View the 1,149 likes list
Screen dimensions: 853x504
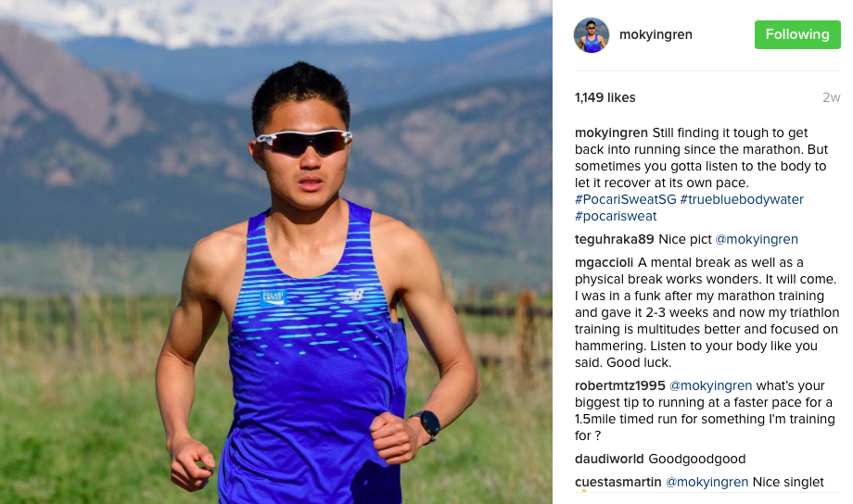tap(605, 97)
